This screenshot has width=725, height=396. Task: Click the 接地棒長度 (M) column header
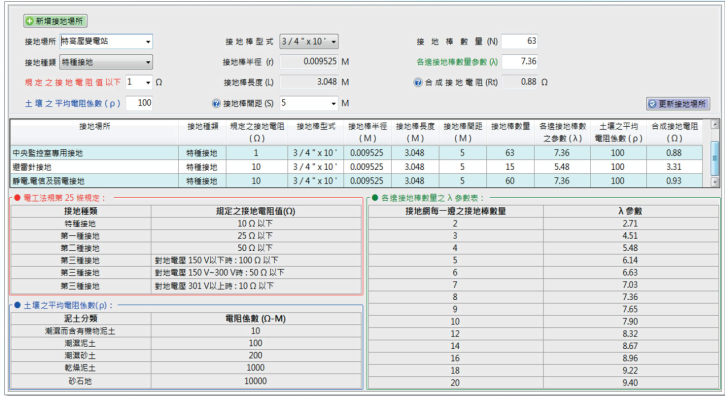[415, 132]
